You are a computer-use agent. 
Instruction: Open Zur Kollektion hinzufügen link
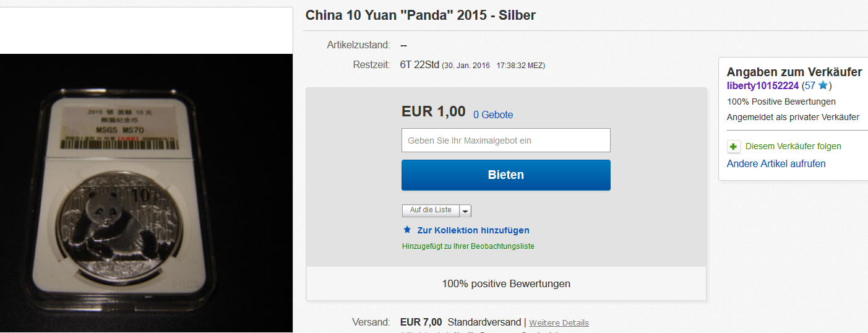tap(473, 230)
